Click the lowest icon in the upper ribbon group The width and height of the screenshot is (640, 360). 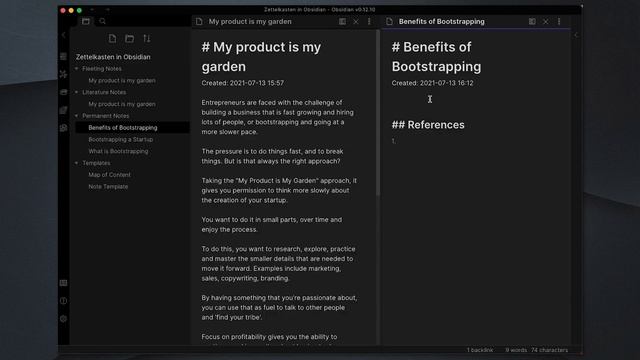click(x=63, y=128)
